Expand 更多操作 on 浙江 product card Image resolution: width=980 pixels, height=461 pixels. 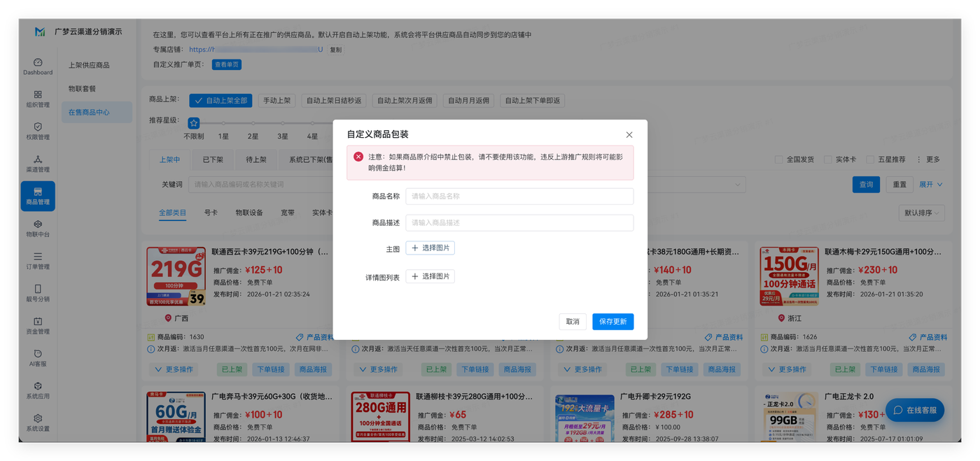786,369
